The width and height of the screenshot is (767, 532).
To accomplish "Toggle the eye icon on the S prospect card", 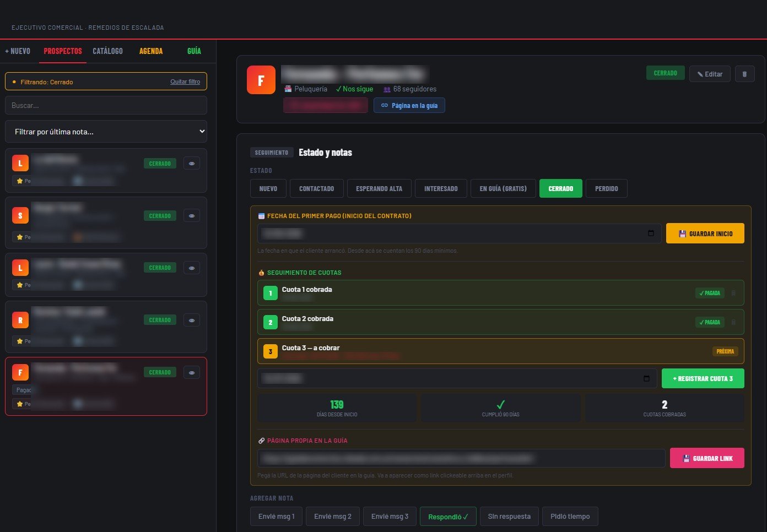I will pyautogui.click(x=192, y=216).
